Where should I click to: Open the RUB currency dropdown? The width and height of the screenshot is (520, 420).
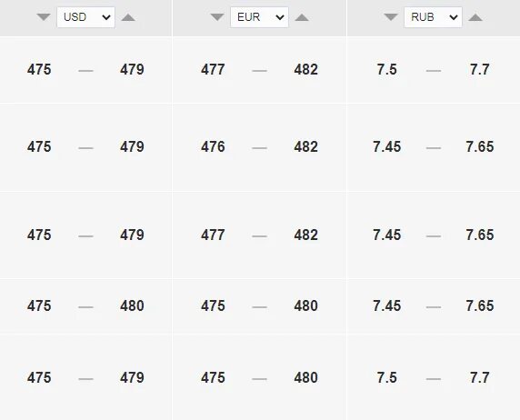(433, 17)
